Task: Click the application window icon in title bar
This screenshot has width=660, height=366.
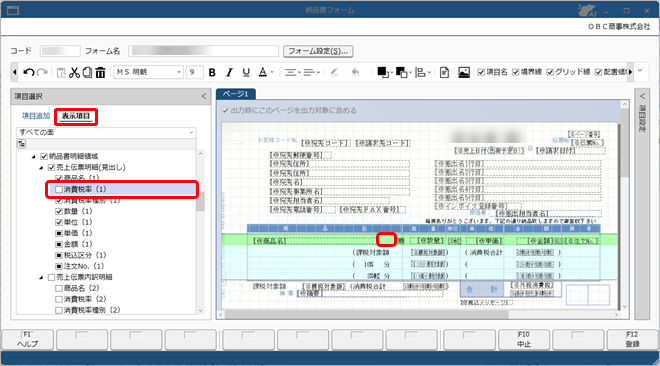Action: (x=13, y=10)
